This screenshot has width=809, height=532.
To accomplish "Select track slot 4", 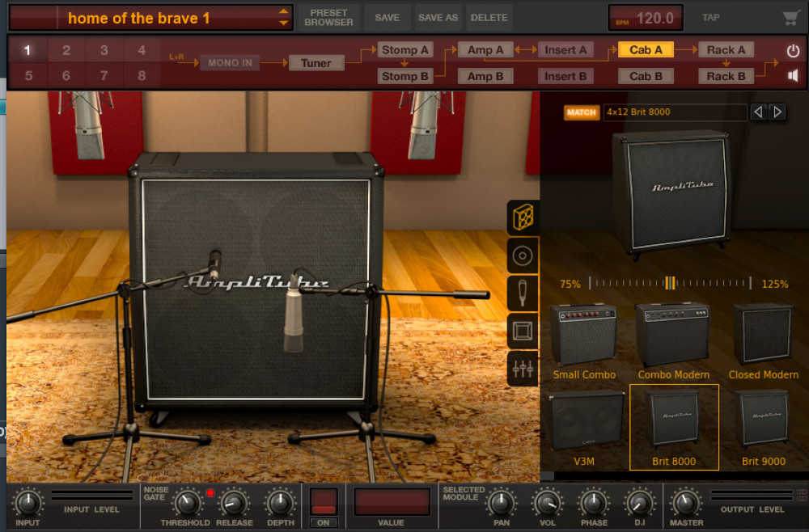I will [x=142, y=50].
